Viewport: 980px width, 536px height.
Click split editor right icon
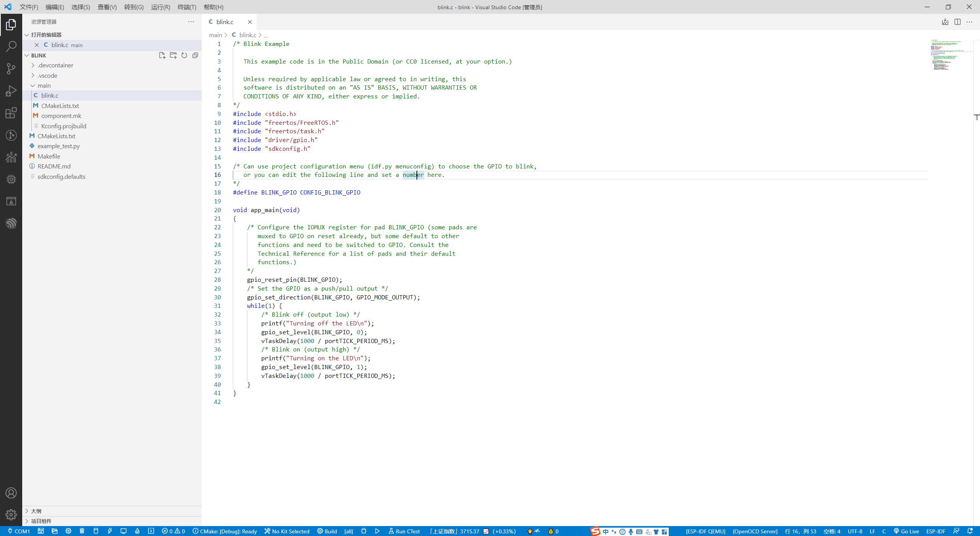[957, 22]
